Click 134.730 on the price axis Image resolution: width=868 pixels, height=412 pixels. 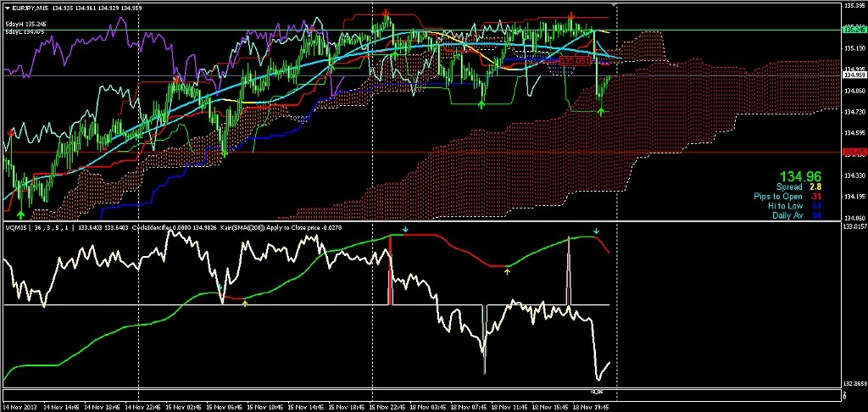[x=854, y=112]
